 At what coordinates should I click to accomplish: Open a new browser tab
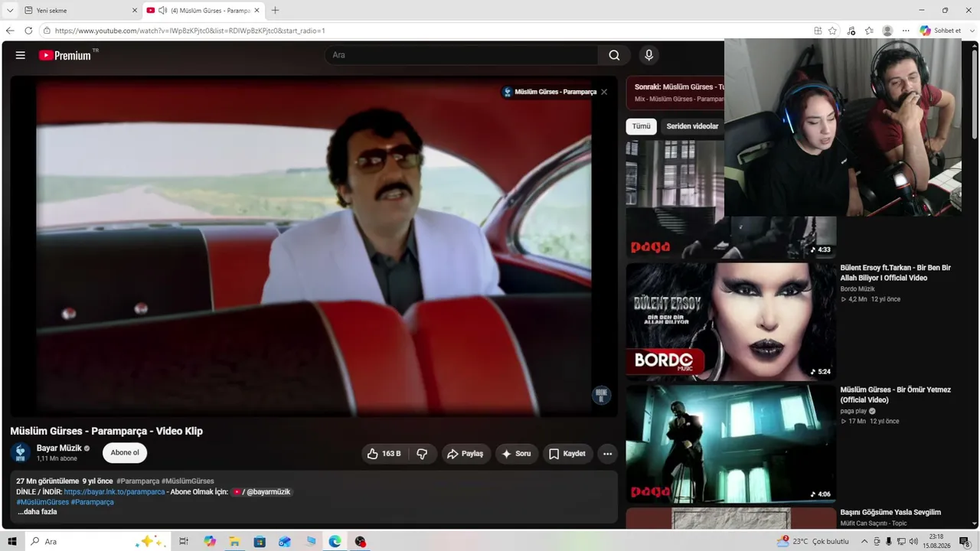[275, 11]
